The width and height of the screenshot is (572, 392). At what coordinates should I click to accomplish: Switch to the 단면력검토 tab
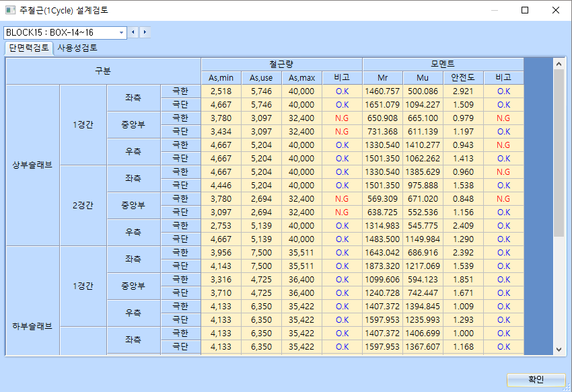point(29,48)
